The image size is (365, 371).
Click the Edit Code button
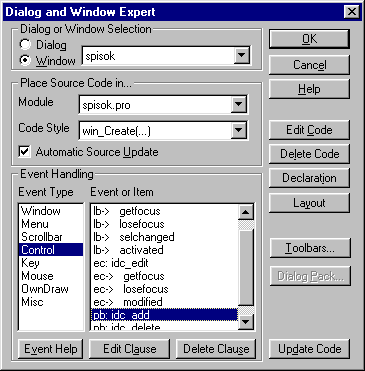[x=309, y=130]
